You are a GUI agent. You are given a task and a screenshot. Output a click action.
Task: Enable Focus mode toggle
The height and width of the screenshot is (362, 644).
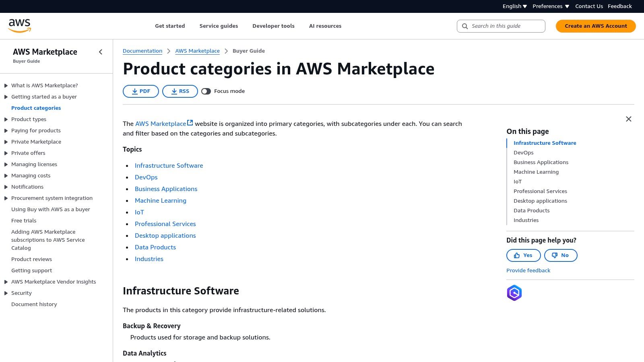[206, 91]
